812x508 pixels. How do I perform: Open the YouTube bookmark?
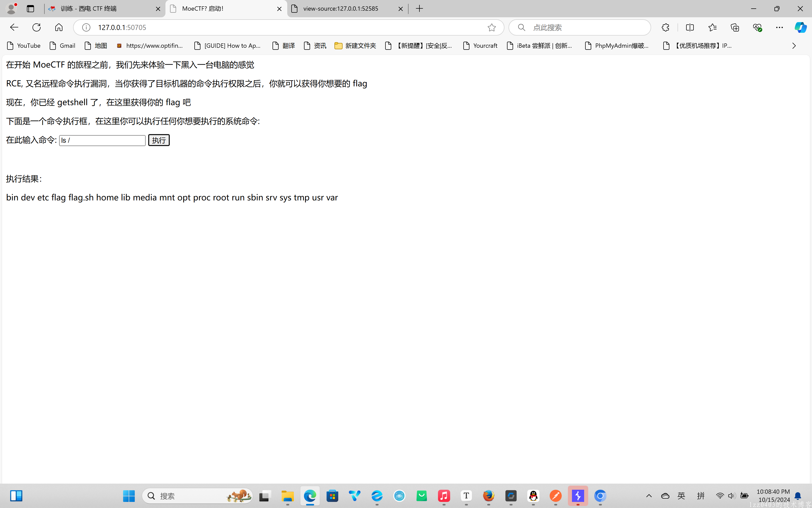point(24,45)
